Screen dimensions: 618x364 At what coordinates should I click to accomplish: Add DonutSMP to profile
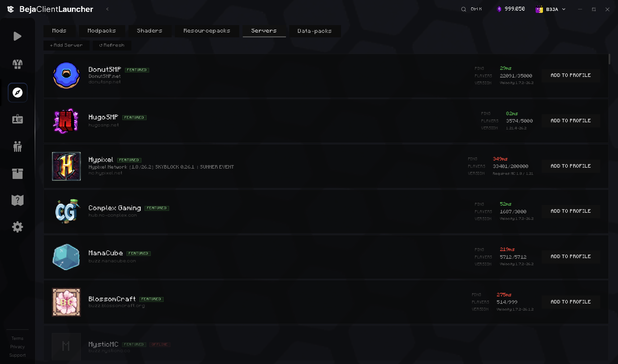(571, 75)
